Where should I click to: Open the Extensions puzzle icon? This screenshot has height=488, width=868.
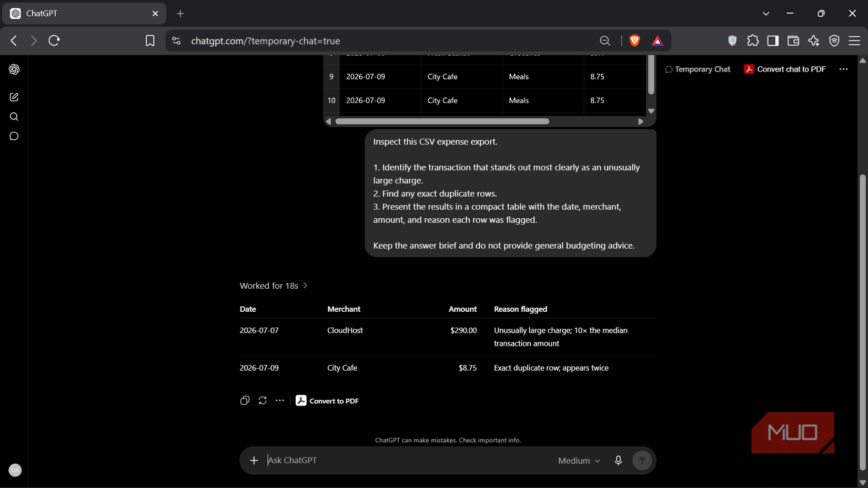click(753, 40)
